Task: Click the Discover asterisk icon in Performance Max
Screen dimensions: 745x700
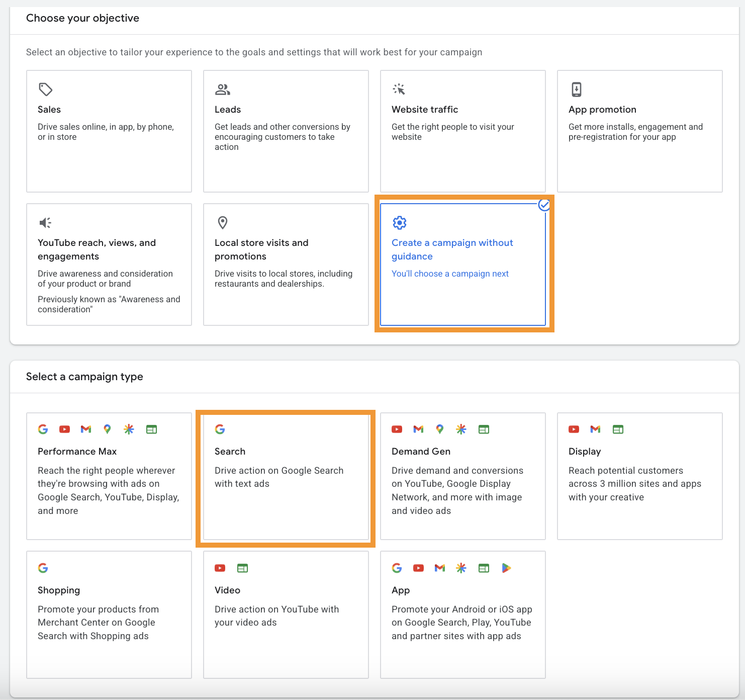Action: click(129, 429)
